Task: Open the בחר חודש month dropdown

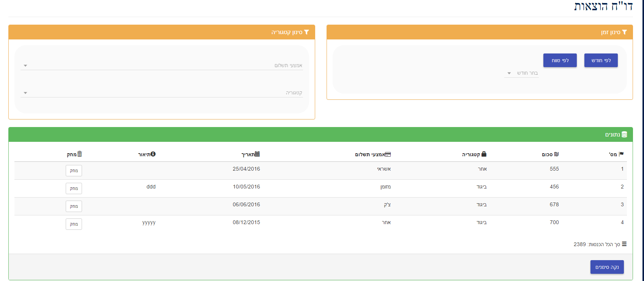Action: click(x=521, y=73)
